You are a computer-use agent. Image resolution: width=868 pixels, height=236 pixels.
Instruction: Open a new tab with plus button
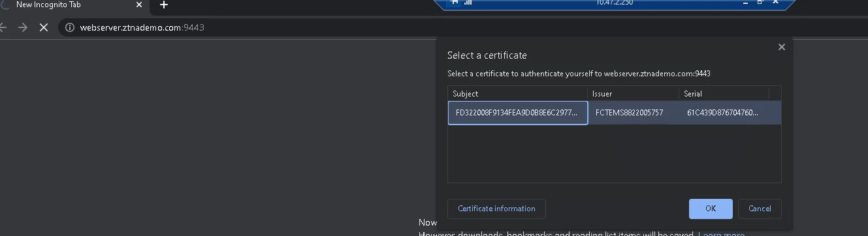[x=164, y=5]
